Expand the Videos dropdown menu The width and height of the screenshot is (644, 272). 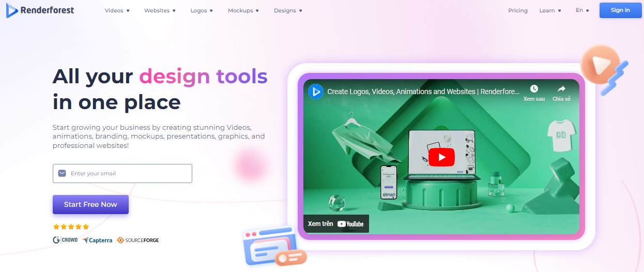point(117,10)
